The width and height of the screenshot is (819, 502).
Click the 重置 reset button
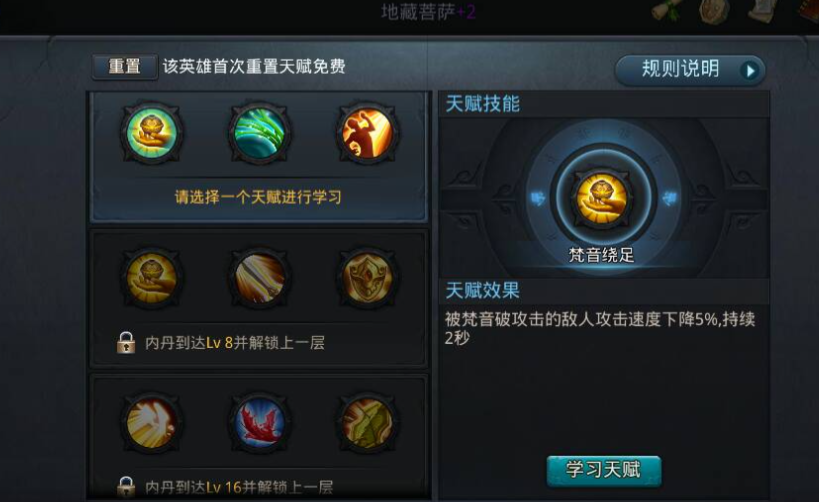124,67
